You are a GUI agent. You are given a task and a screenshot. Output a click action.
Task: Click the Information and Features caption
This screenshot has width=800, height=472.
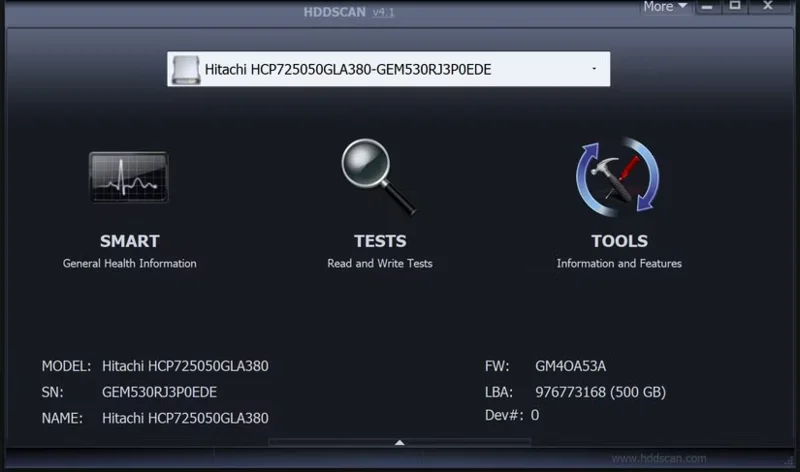coord(619,264)
